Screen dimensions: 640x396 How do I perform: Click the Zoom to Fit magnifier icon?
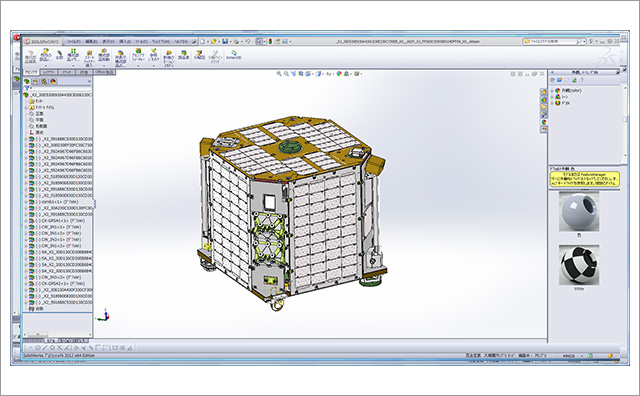279,74
